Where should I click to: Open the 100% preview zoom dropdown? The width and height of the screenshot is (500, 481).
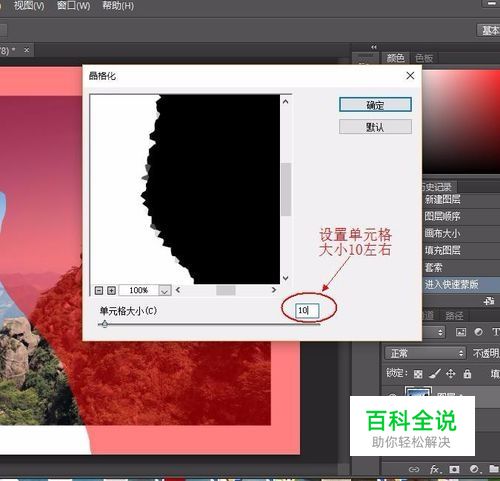[x=165, y=290]
